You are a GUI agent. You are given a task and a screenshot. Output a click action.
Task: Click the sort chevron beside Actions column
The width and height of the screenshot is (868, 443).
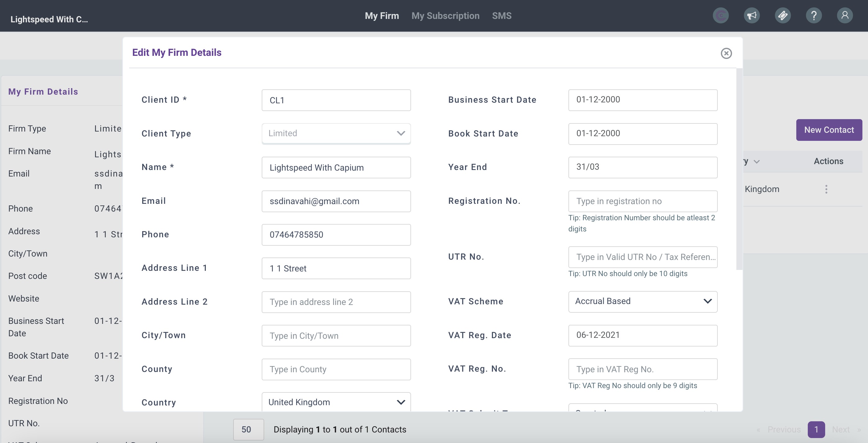pyautogui.click(x=757, y=162)
